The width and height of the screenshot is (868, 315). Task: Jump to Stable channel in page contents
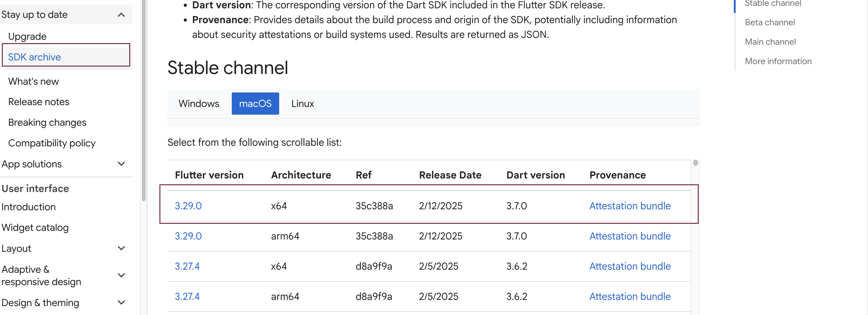(773, 3)
